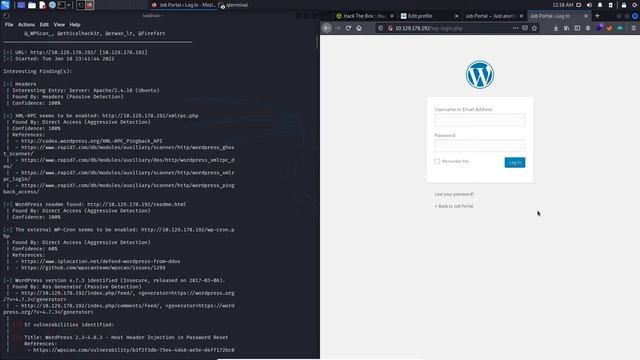Click the orange extension icon
The width and height of the screenshot is (640, 360).
tap(609, 28)
